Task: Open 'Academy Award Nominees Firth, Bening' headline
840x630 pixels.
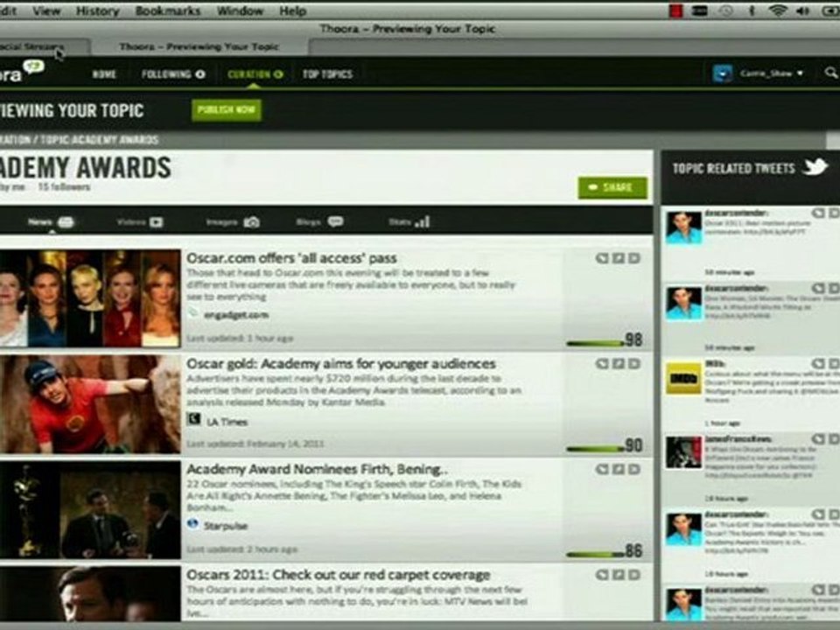Action: [x=317, y=469]
